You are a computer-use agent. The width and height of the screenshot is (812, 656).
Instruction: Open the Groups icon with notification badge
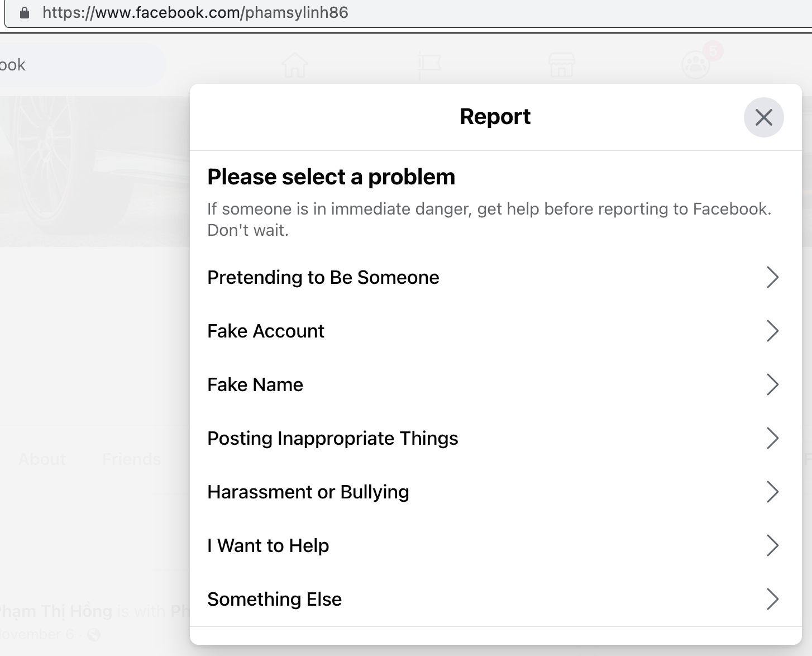tap(696, 65)
